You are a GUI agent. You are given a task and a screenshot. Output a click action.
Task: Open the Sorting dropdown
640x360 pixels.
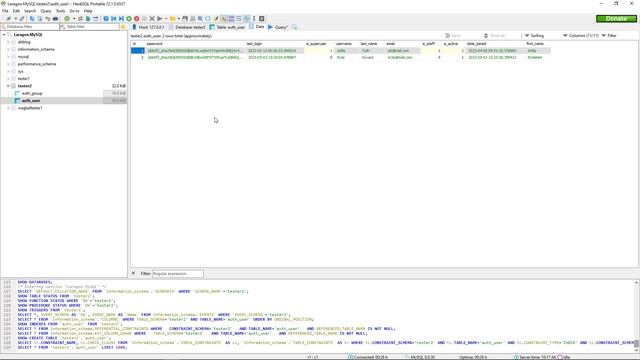coord(534,36)
